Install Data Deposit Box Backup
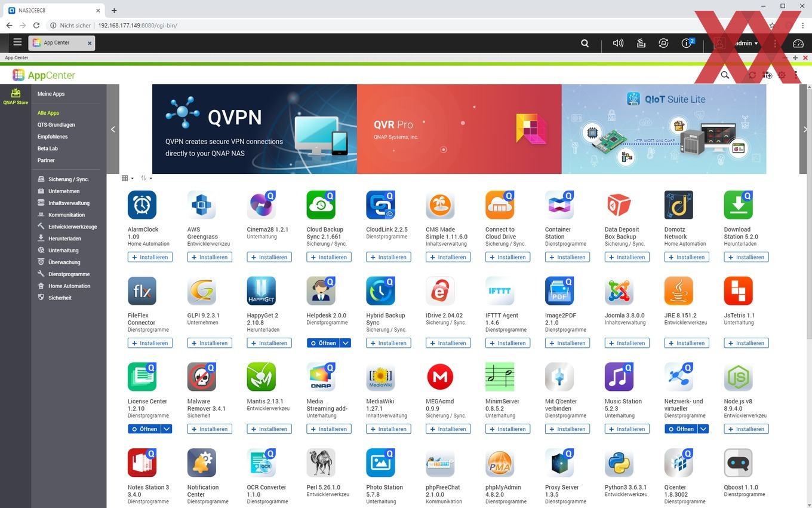Screen dimensions: 812x508 [x=627, y=257]
